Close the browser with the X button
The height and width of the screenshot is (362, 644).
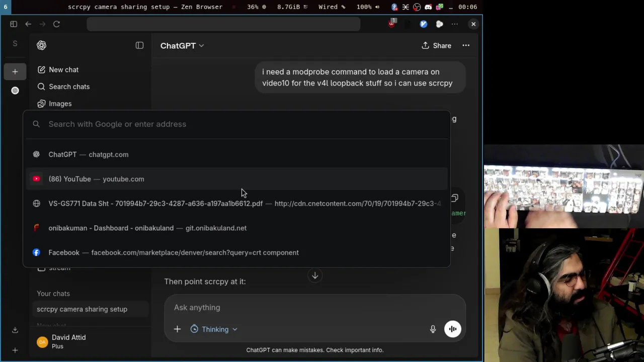click(x=473, y=24)
